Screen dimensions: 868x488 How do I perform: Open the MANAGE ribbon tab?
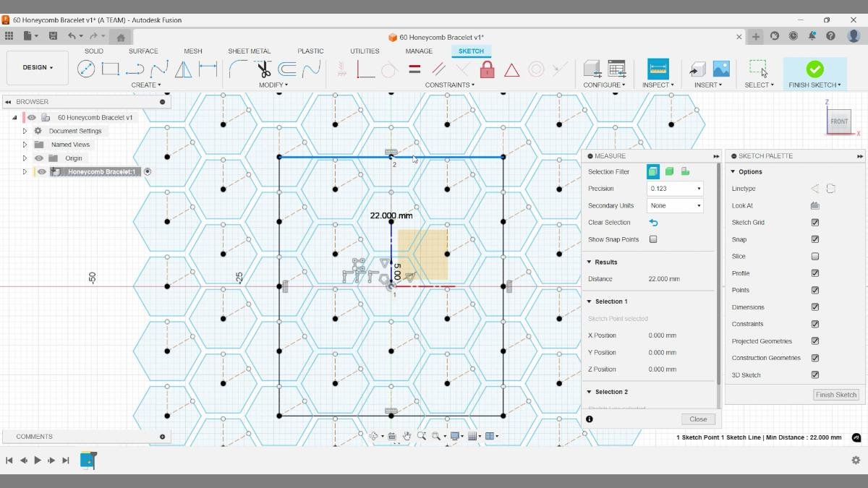pos(419,51)
